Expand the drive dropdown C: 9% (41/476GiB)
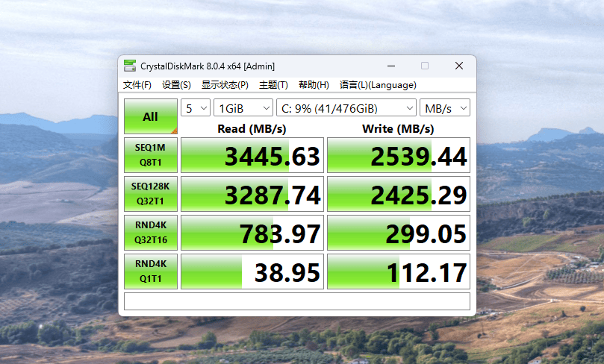 (x=346, y=107)
